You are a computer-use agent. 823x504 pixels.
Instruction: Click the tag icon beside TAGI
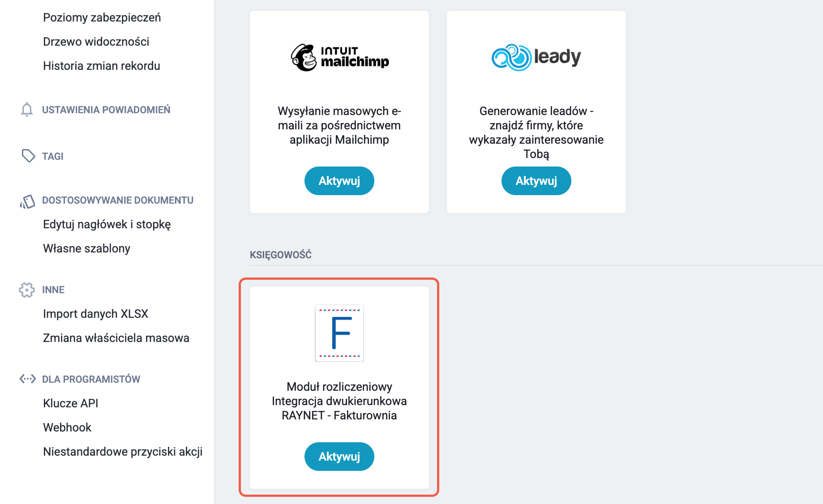28,156
